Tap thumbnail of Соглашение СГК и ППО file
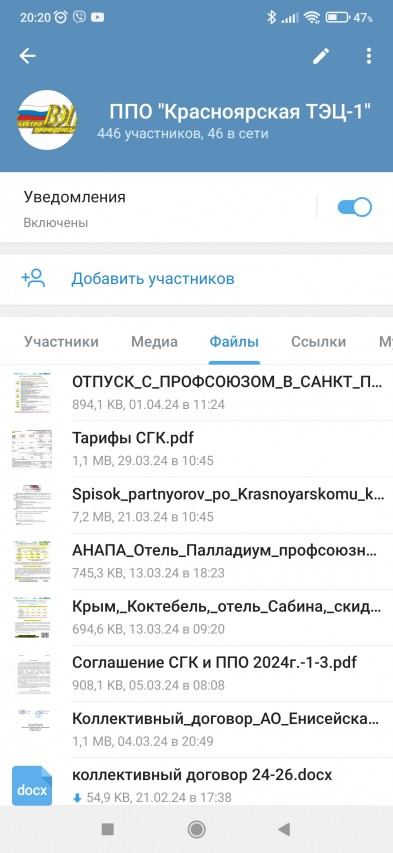Viewport: 393px width, 853px height. [32, 673]
